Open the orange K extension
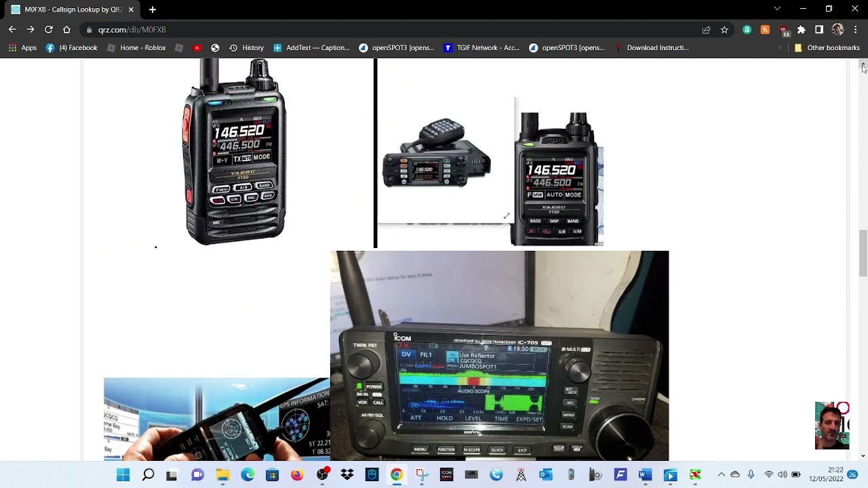The image size is (868, 488). [765, 30]
